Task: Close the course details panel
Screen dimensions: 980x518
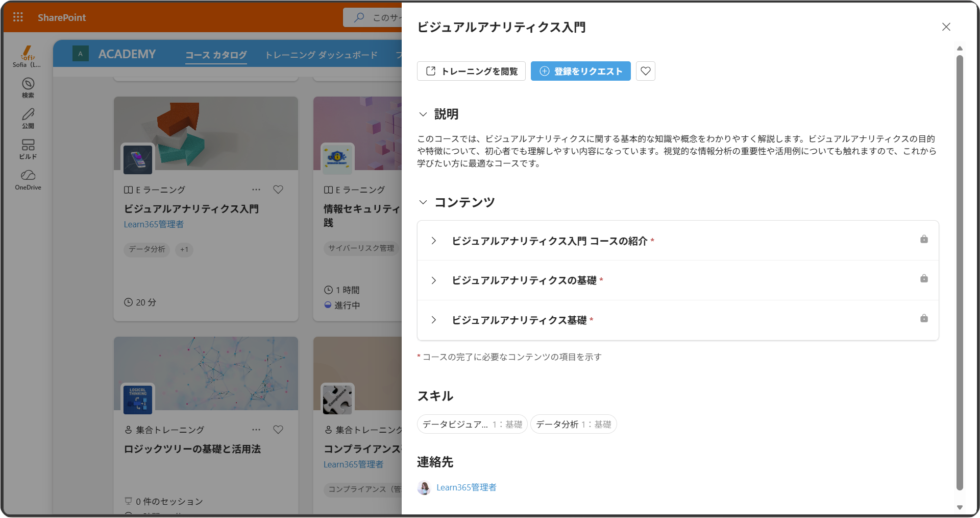Action: pyautogui.click(x=946, y=27)
